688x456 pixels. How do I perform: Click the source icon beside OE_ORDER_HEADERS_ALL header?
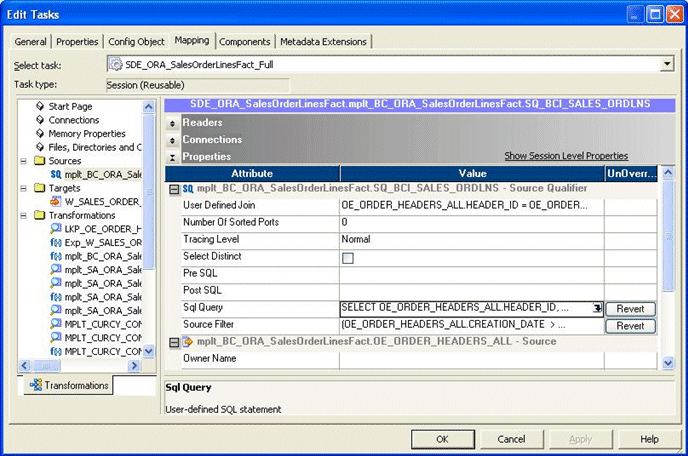[188, 341]
